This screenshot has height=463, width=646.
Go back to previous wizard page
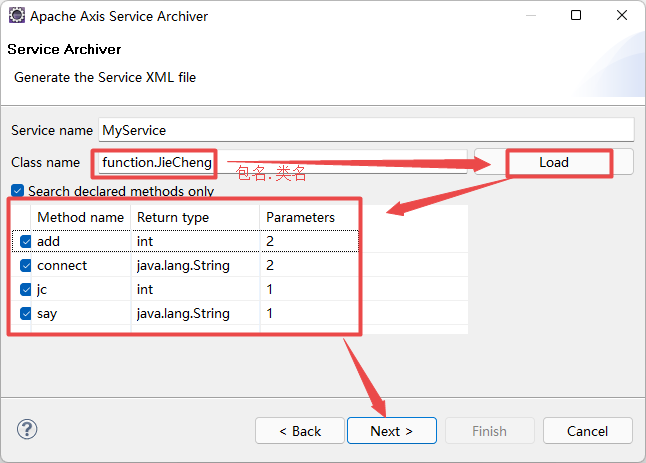tap(300, 431)
